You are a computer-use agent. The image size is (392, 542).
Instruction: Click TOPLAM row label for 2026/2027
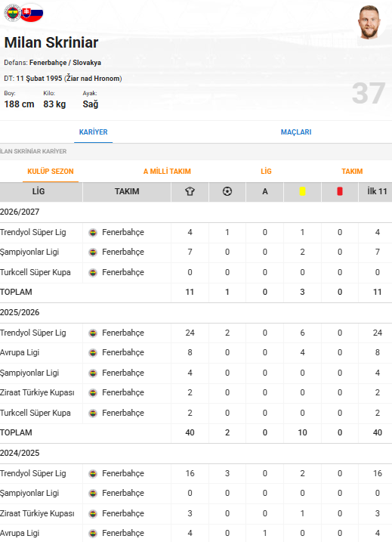click(x=16, y=292)
